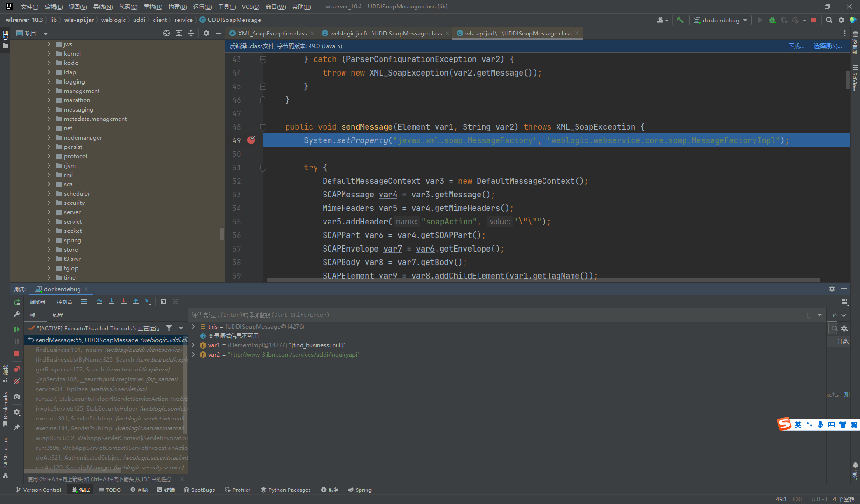Click the Select Opened File target icon
Screen dimensions: 860x504
[167, 33]
